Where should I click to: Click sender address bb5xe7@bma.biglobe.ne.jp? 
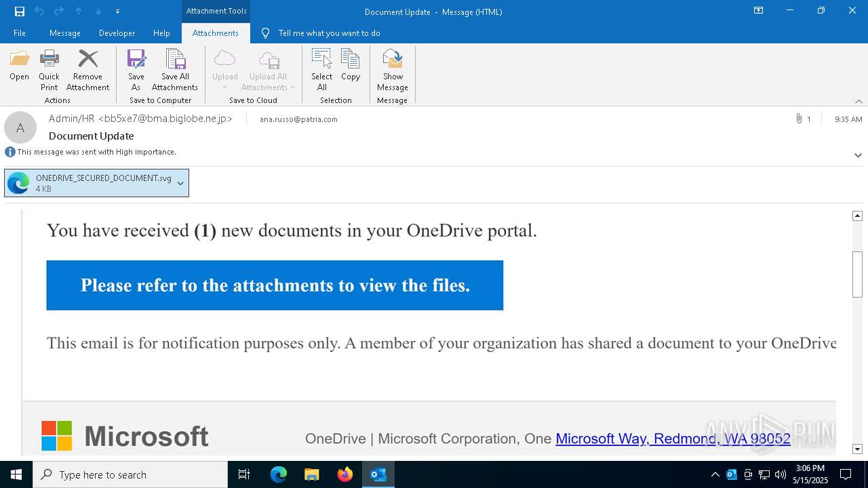tap(165, 119)
